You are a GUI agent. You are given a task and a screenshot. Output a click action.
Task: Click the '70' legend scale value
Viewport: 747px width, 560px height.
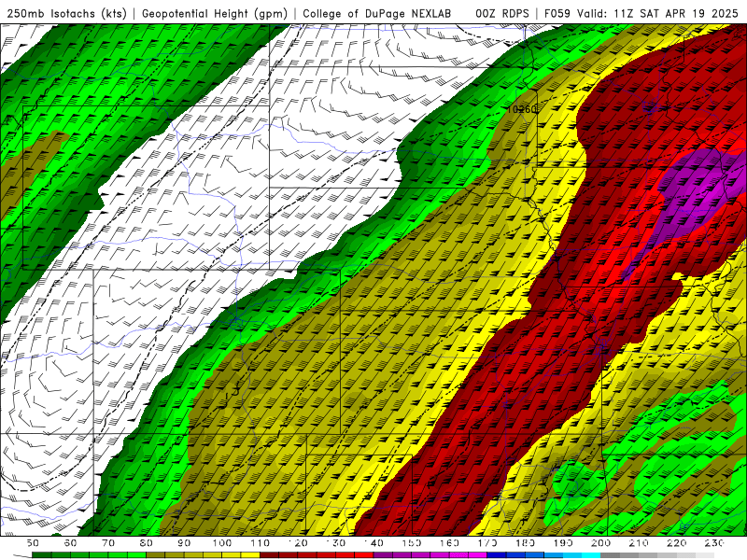tap(108, 543)
